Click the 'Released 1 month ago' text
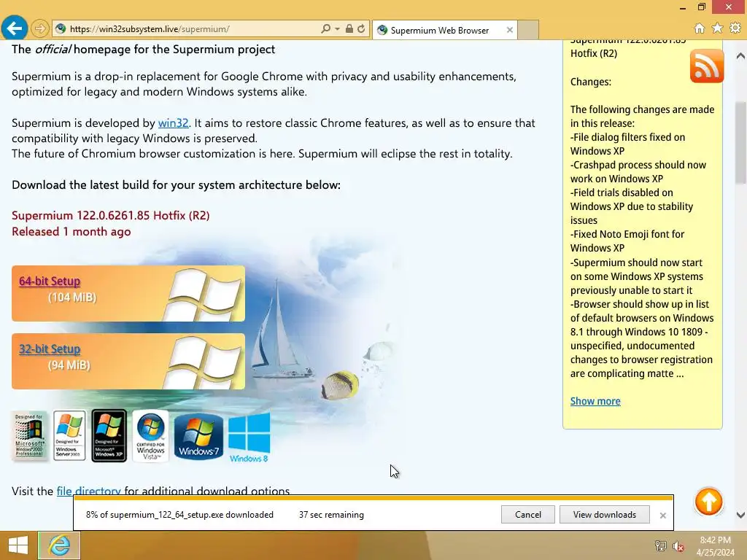Screen dimensions: 747x560 pyautogui.click(x=71, y=231)
